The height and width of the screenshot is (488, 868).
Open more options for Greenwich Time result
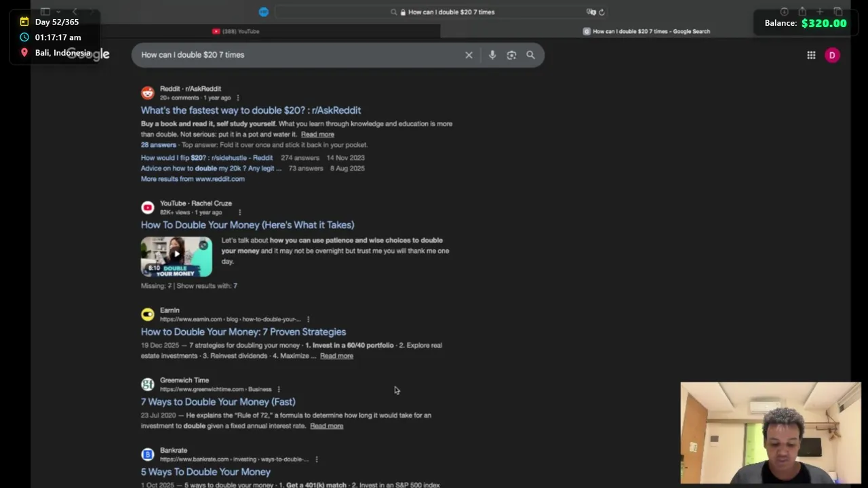click(279, 389)
